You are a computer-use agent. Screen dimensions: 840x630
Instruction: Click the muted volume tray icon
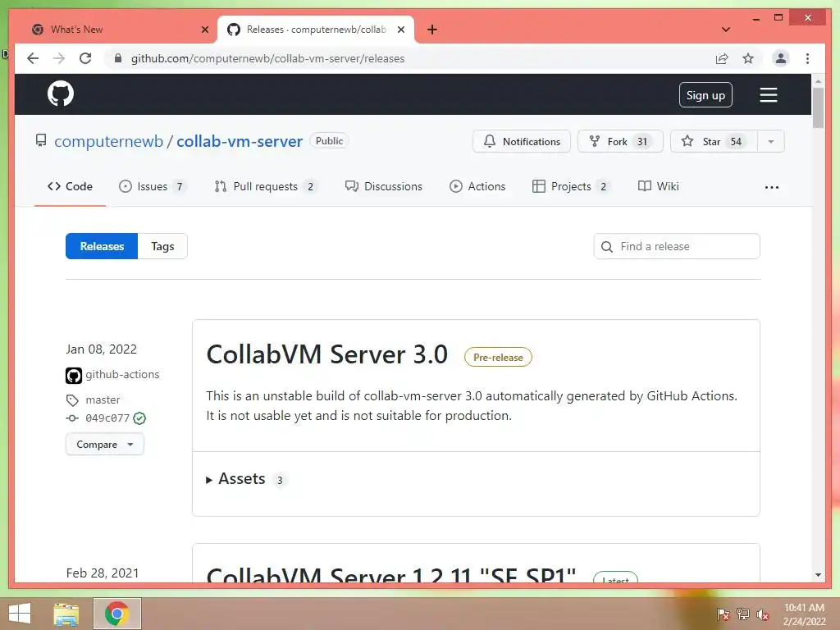[x=763, y=614]
